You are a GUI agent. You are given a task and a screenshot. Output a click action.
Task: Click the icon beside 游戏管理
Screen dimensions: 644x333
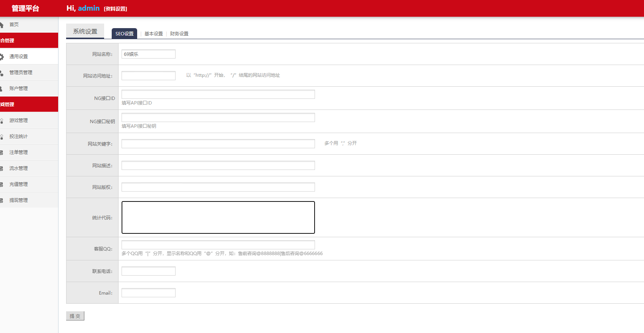(x=2, y=121)
